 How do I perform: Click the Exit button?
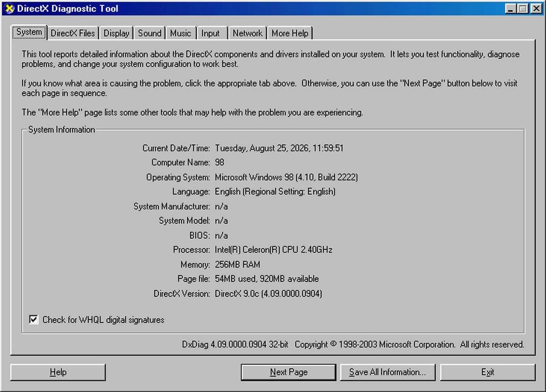point(487,372)
